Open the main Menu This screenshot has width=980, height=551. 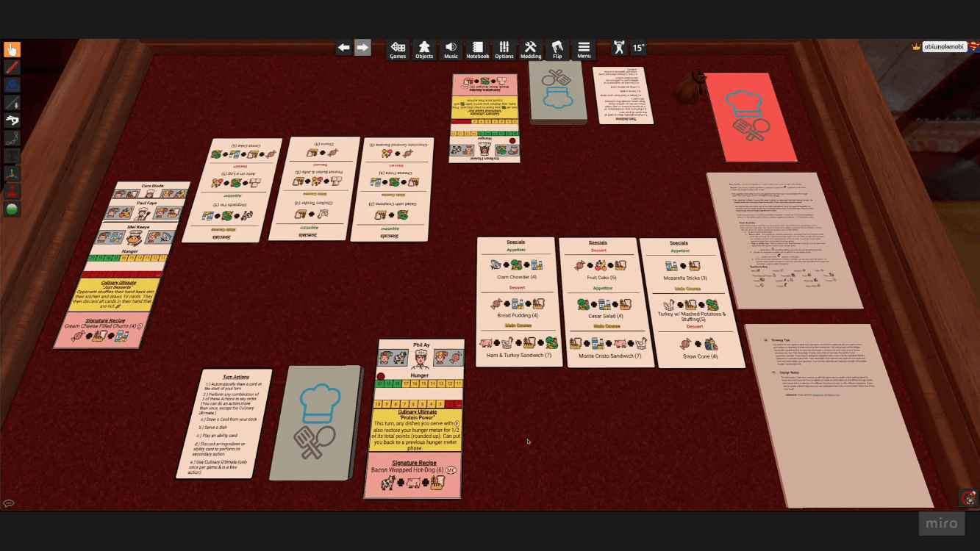(x=583, y=48)
